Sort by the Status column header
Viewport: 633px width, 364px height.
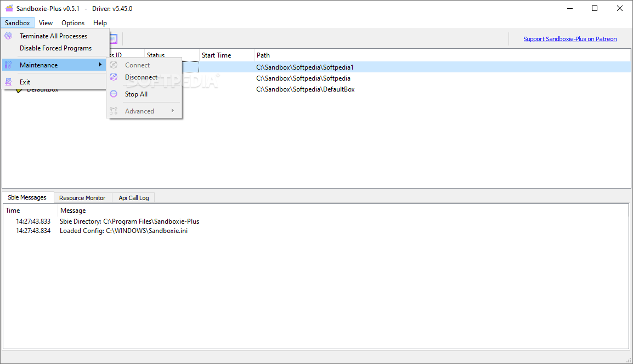[172, 55]
